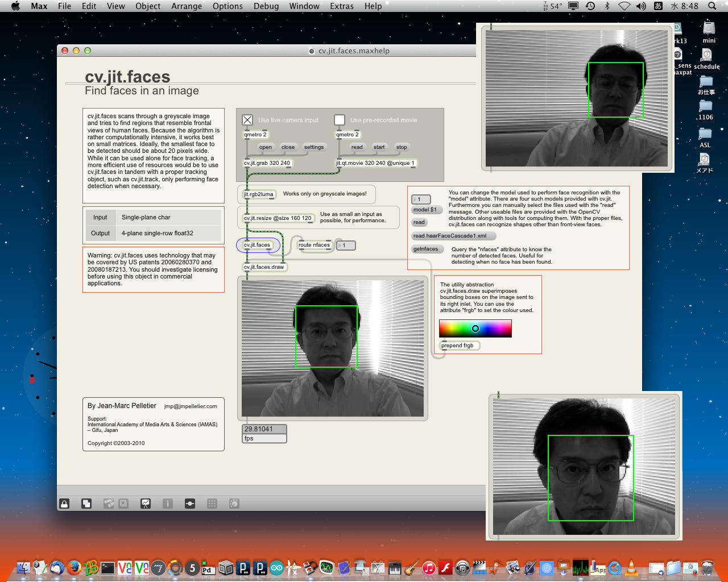
Task: Open iTunes from the dock
Action: [x=429, y=567]
